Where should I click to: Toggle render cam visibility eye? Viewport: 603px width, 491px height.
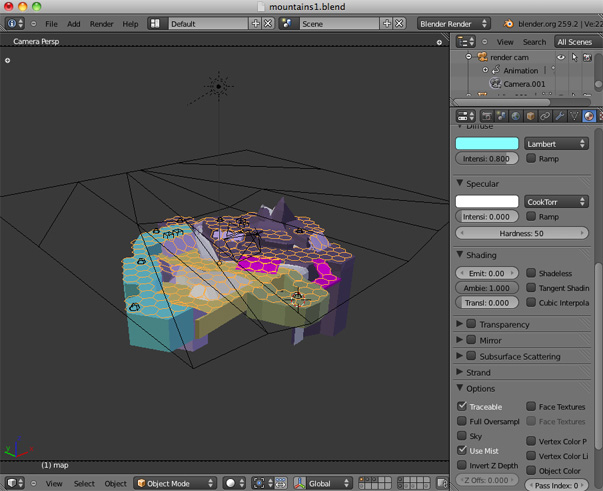point(561,58)
